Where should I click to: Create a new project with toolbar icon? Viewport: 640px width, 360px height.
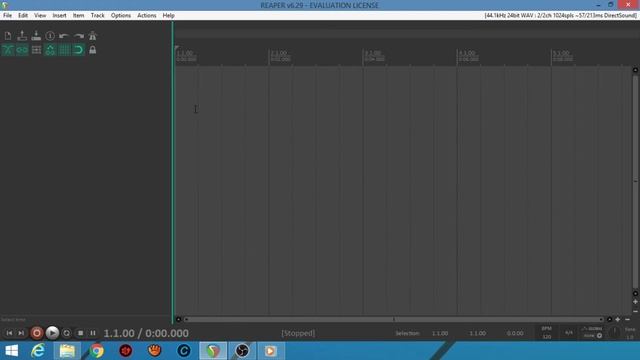(8, 36)
